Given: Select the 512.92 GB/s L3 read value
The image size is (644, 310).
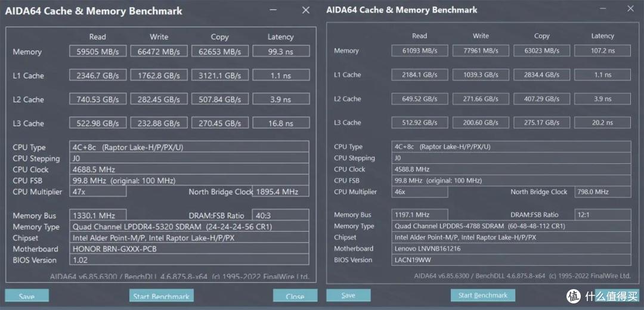Looking at the screenshot, I should (419, 122).
